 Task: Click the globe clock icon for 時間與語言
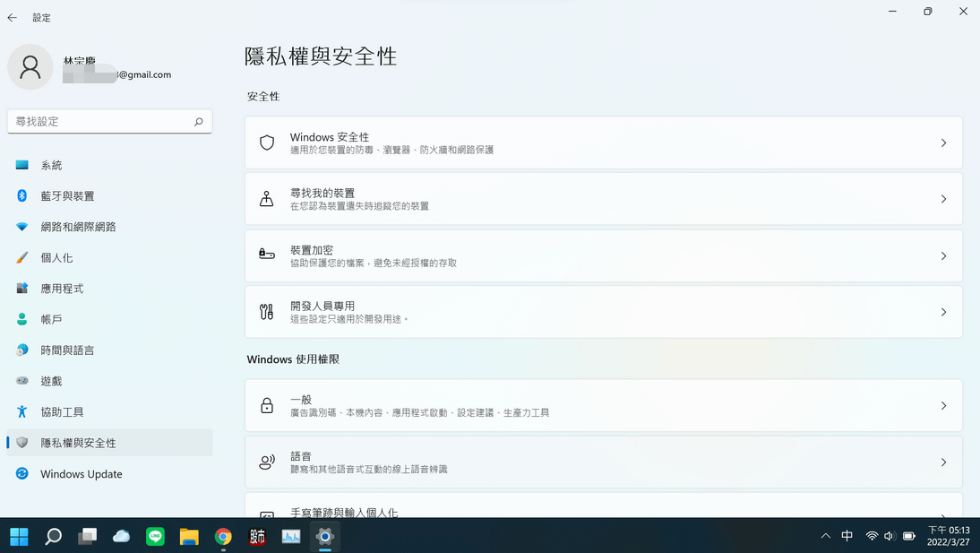coord(21,350)
